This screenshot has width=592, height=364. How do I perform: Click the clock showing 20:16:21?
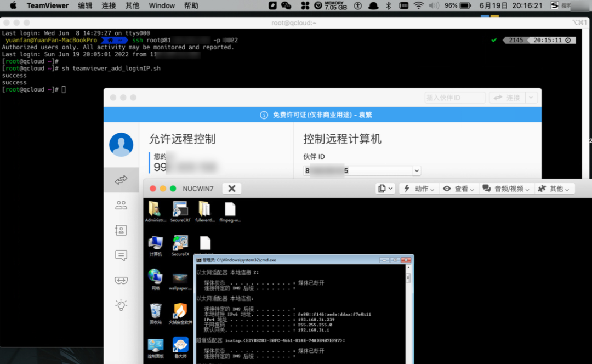tap(527, 5)
